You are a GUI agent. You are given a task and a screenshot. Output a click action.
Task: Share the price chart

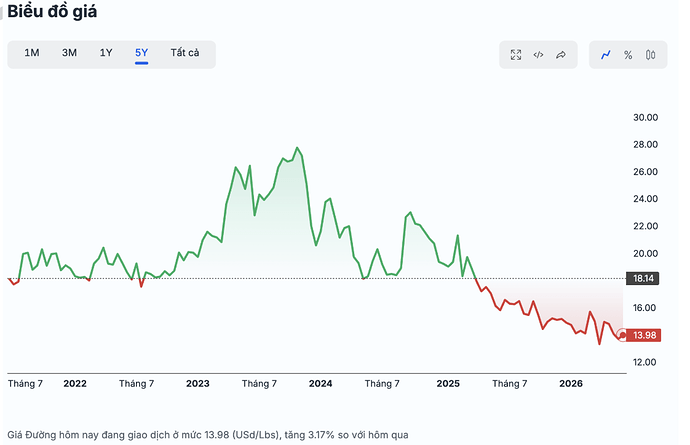pos(561,55)
